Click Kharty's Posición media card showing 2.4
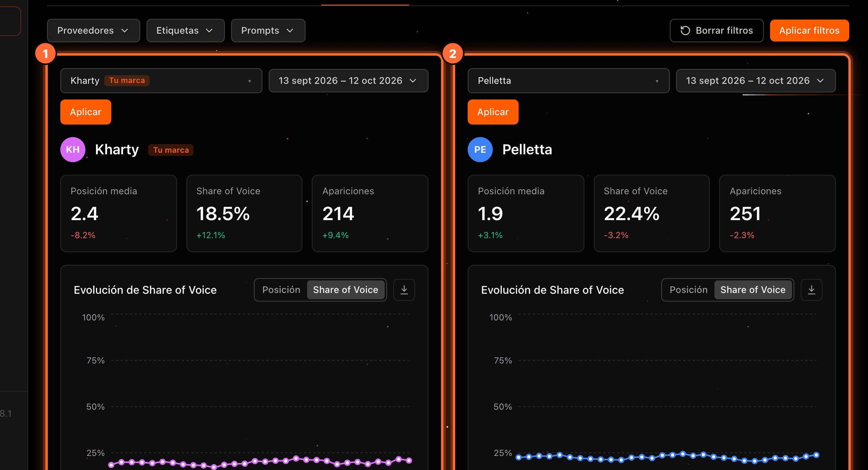Viewport: 868px width, 470px height. coord(119,213)
